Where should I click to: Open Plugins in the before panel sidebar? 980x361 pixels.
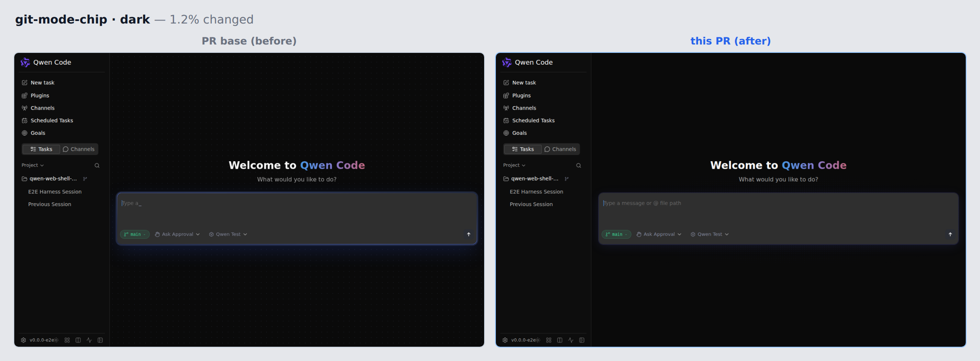point(35,95)
